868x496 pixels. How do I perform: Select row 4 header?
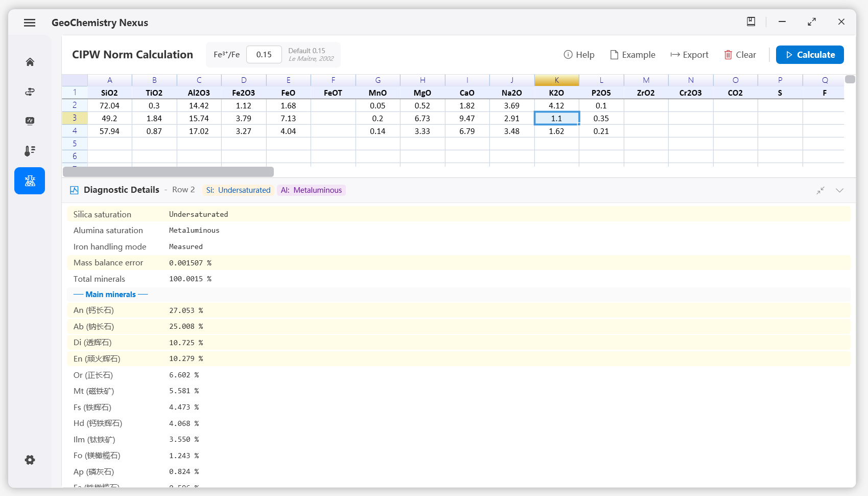click(75, 131)
